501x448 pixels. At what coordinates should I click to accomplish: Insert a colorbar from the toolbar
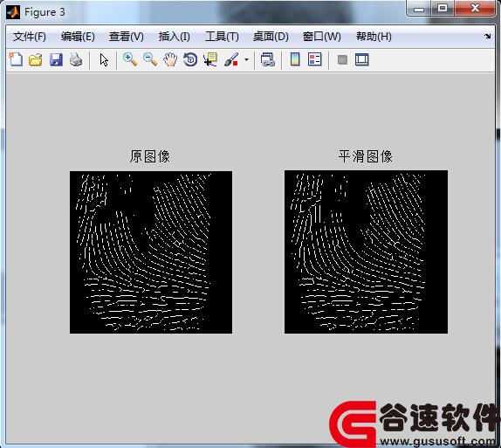295,59
